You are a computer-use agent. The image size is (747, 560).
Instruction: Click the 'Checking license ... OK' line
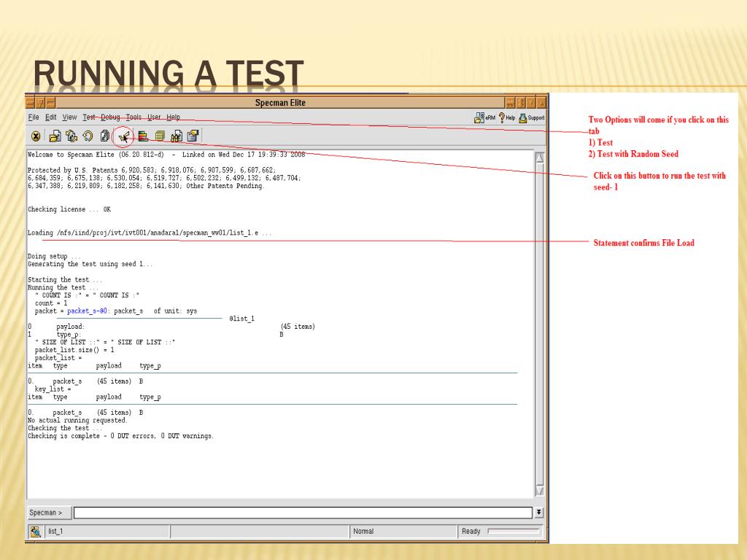[69, 209]
